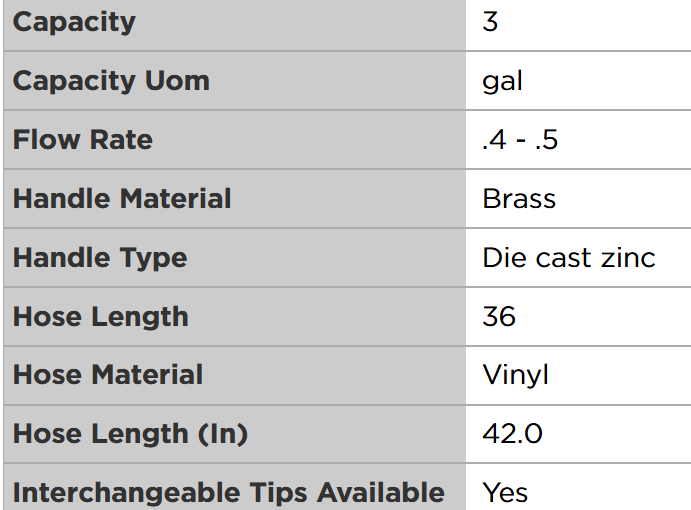
Task: Click the Handle Type label
Action: pos(100,257)
